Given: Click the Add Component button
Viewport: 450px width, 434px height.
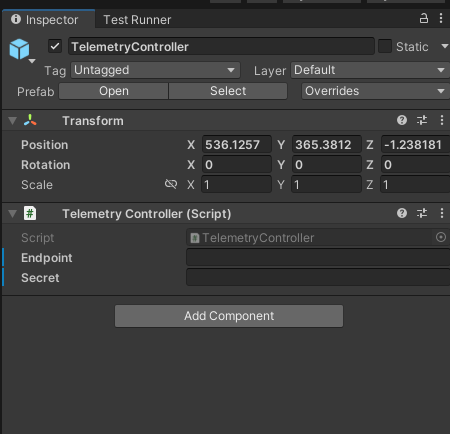Looking at the screenshot, I should pos(229,316).
